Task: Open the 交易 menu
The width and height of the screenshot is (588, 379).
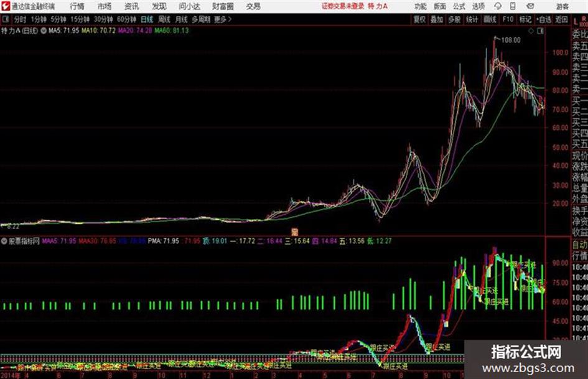Action: coord(253,6)
